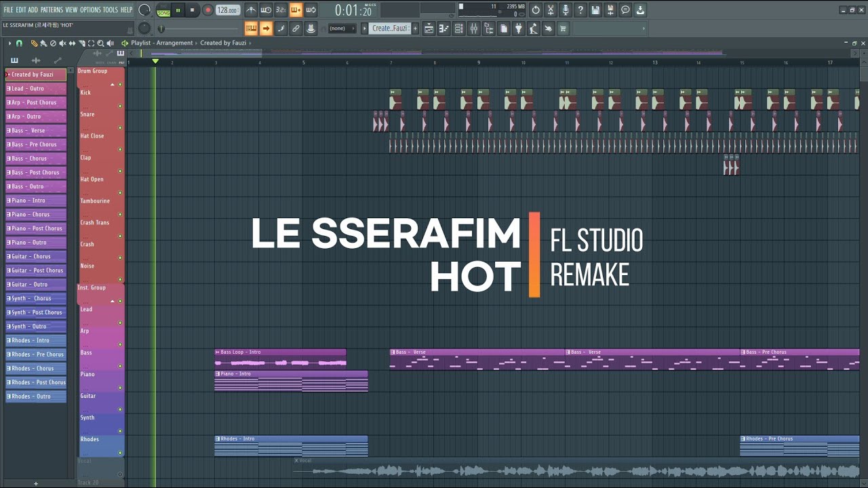Select the Bass - Verse pattern in picker

pos(36,130)
